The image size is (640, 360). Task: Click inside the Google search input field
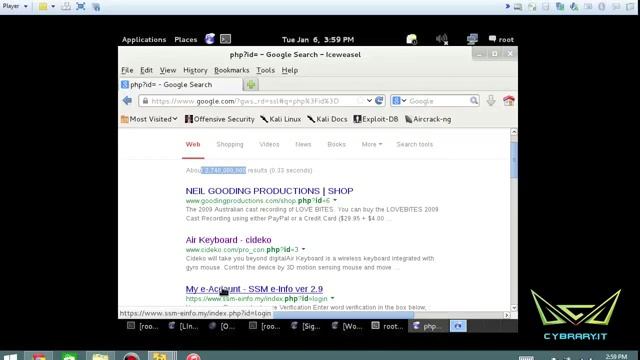pos(438,101)
